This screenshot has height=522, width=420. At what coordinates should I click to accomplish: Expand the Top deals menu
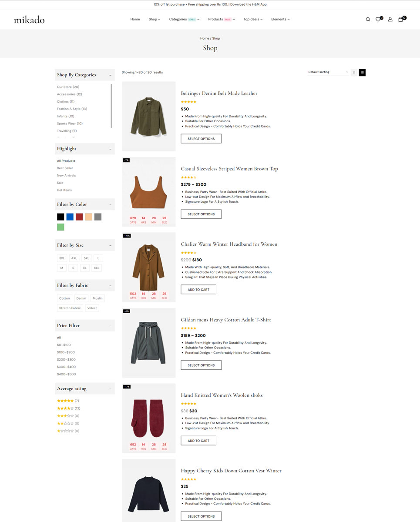coord(252,19)
